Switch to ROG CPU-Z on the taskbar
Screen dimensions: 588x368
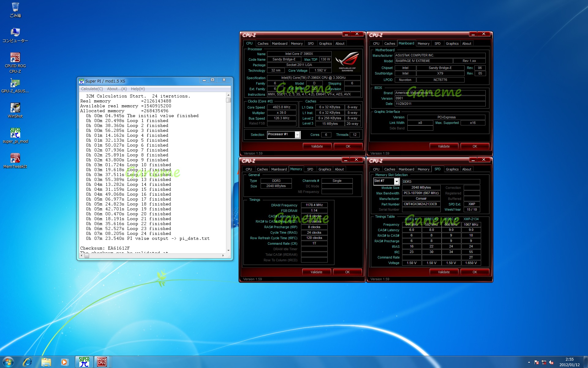click(102, 362)
